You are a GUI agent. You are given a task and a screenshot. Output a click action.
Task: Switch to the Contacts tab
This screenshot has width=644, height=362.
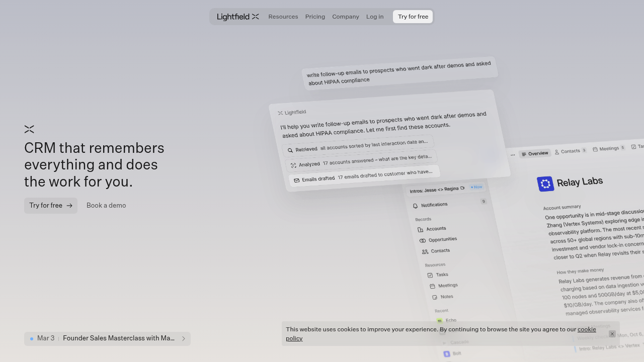pos(571,150)
